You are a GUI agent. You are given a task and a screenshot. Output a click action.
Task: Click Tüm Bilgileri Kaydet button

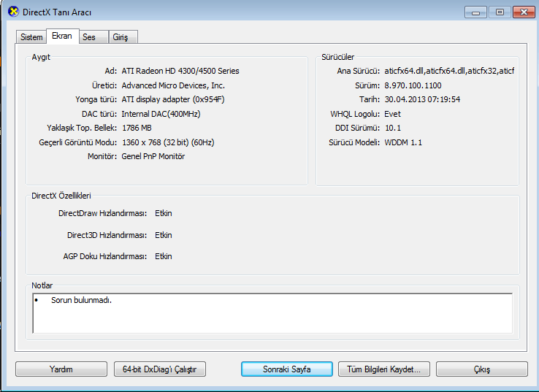click(384, 369)
